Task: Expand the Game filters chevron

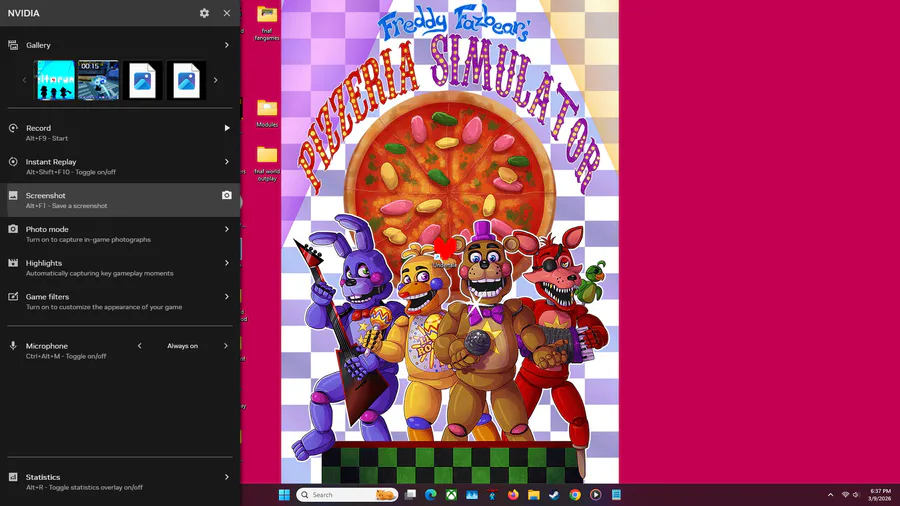Action: (x=227, y=297)
